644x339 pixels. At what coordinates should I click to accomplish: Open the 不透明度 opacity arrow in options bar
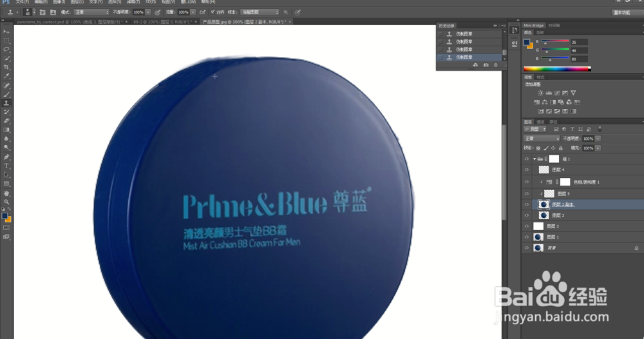pyautogui.click(x=148, y=12)
